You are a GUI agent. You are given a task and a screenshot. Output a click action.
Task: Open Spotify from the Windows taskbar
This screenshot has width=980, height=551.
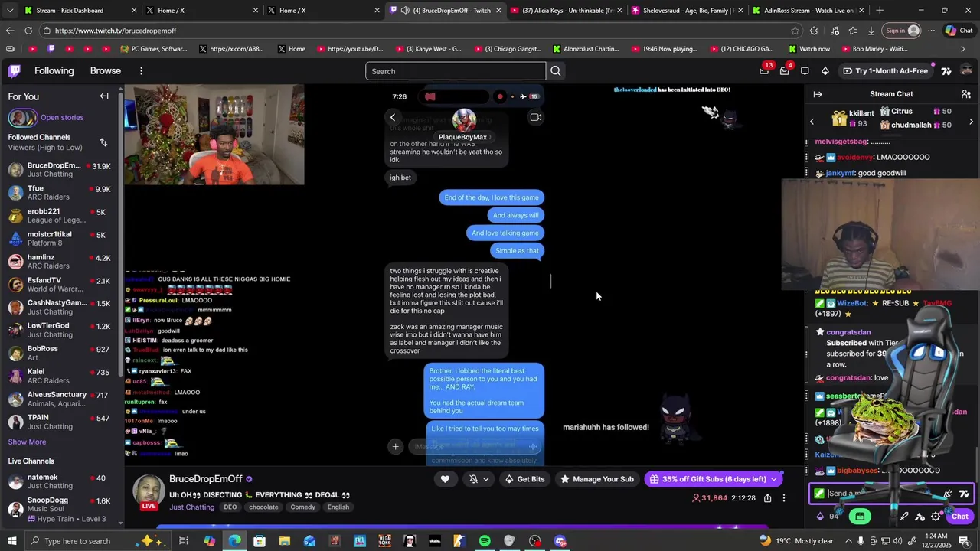click(x=485, y=541)
